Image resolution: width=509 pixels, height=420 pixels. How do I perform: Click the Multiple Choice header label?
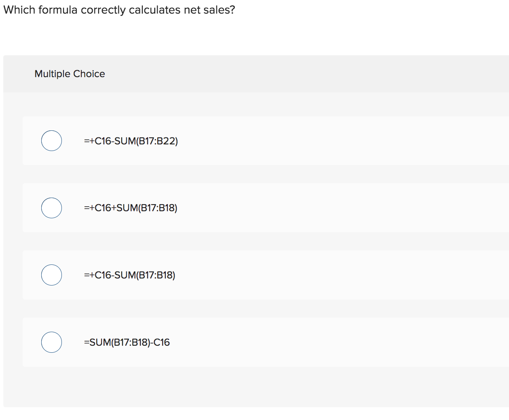70,73
